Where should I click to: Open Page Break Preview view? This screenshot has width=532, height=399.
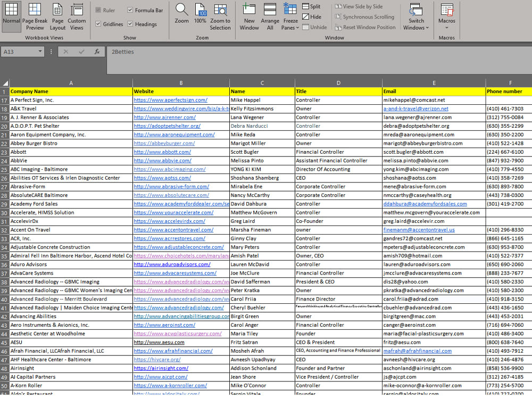35,16
